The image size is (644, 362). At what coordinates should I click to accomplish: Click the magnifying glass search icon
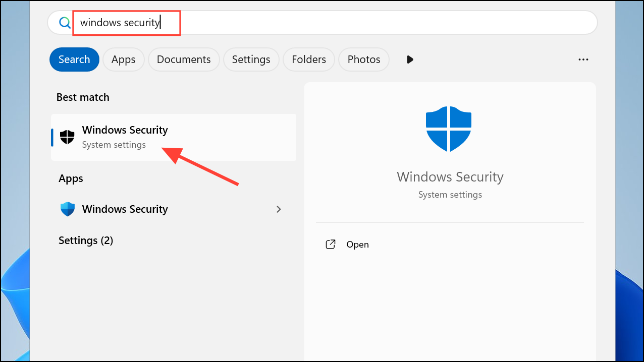65,22
